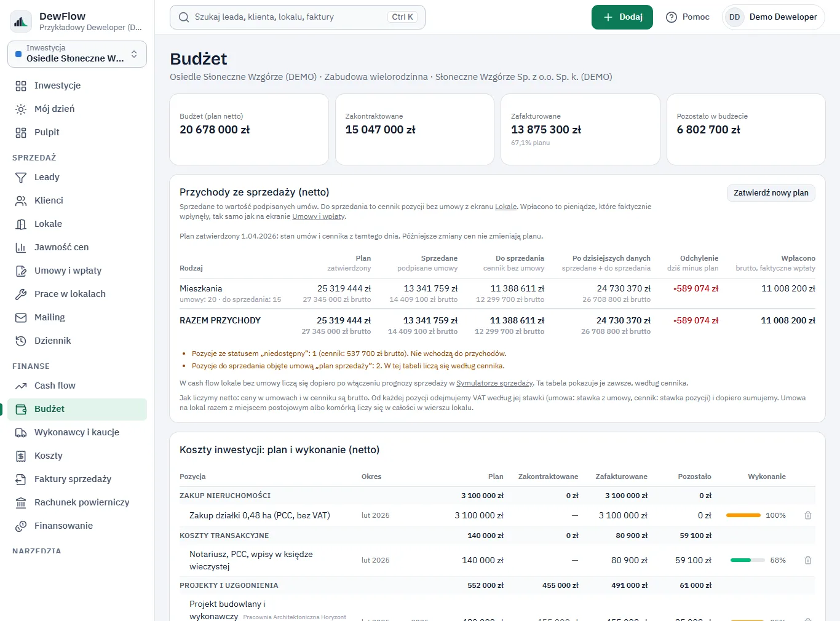Delete the Zakup działki cost row
840x621 pixels.
pyautogui.click(x=808, y=515)
